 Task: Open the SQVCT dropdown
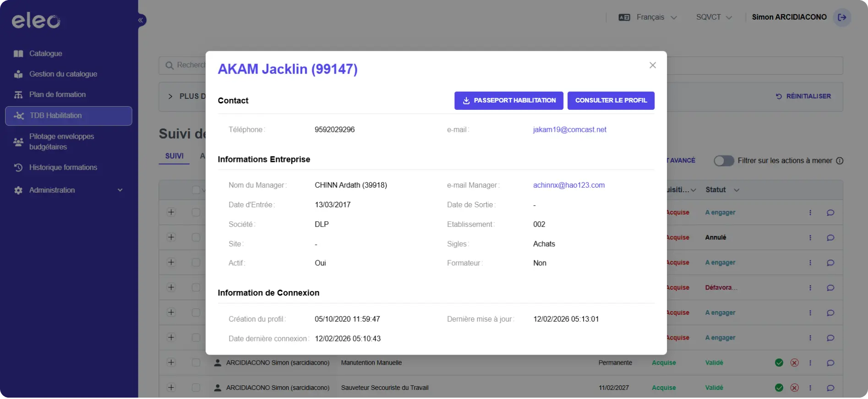[714, 17]
